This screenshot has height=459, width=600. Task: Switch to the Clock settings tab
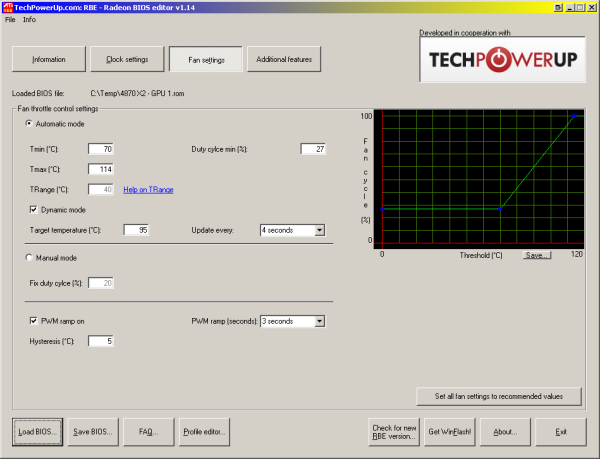click(x=127, y=59)
